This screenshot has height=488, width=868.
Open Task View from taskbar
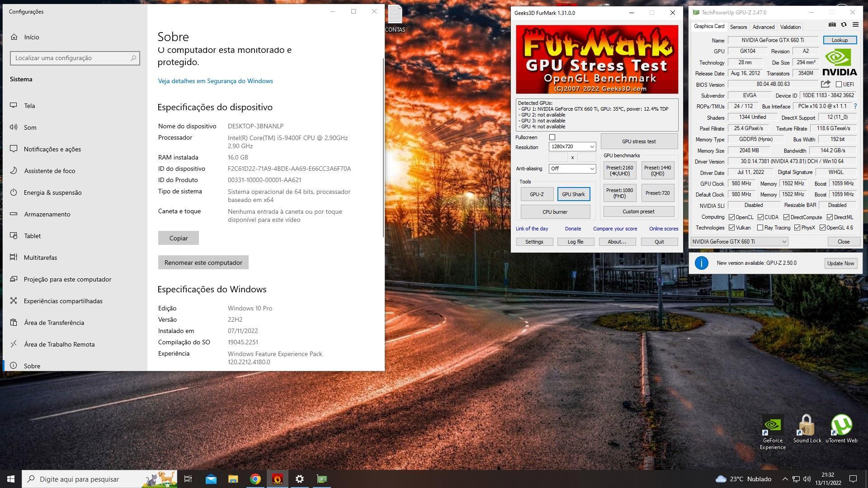[188, 479]
